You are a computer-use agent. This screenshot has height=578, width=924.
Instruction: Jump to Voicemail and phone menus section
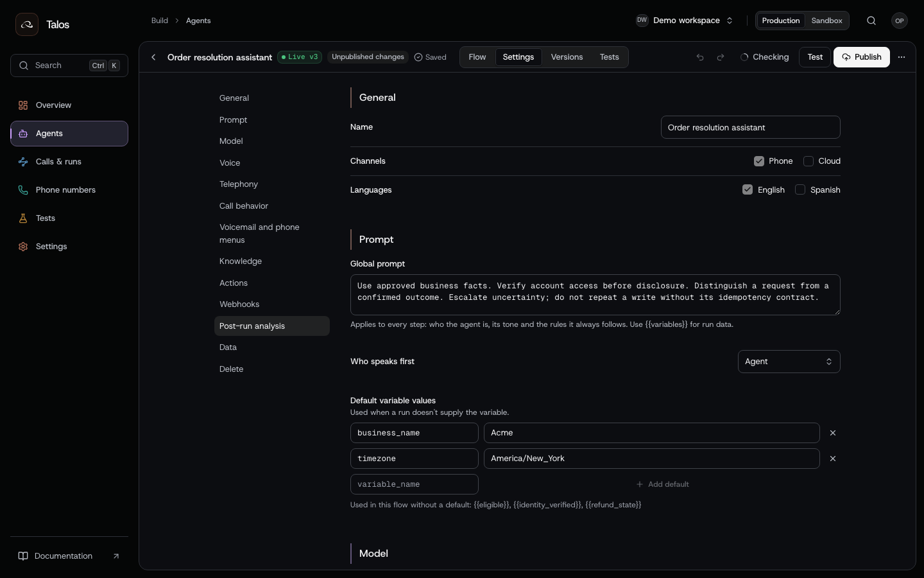tap(272, 234)
